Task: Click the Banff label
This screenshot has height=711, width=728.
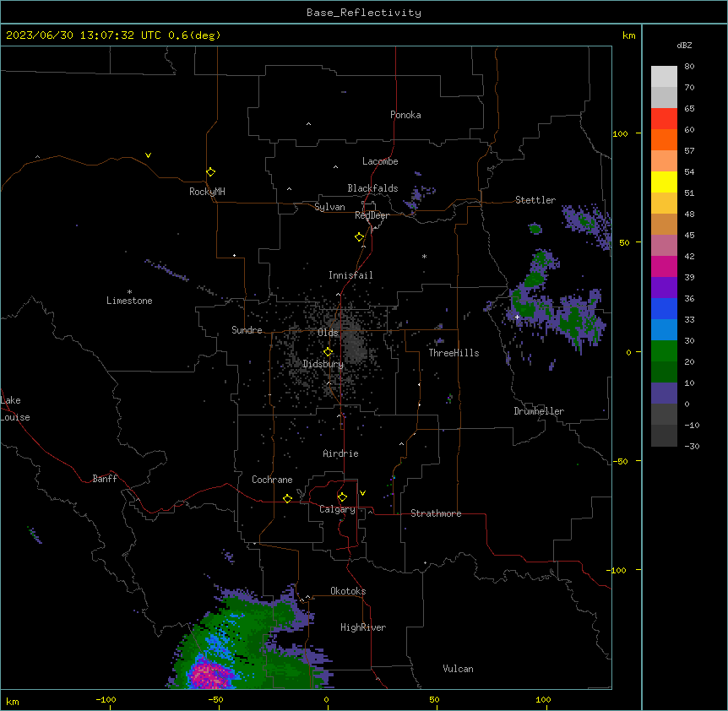Action: pos(105,479)
